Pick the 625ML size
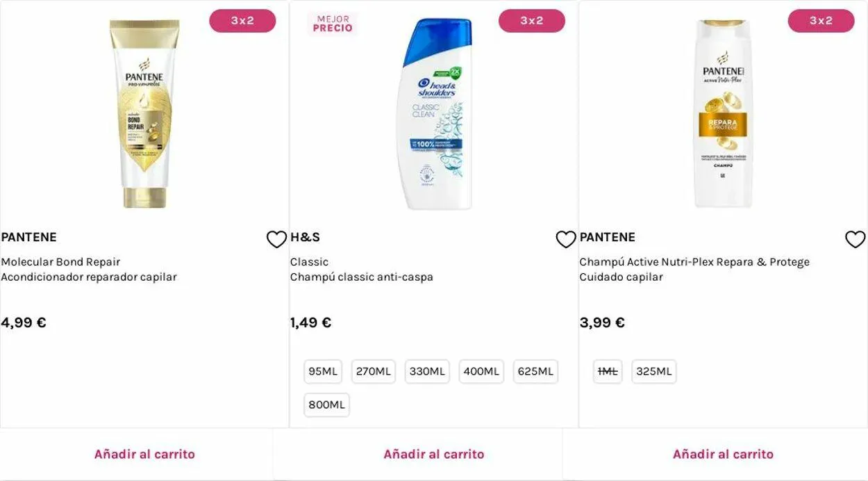The width and height of the screenshot is (868, 481). point(535,372)
